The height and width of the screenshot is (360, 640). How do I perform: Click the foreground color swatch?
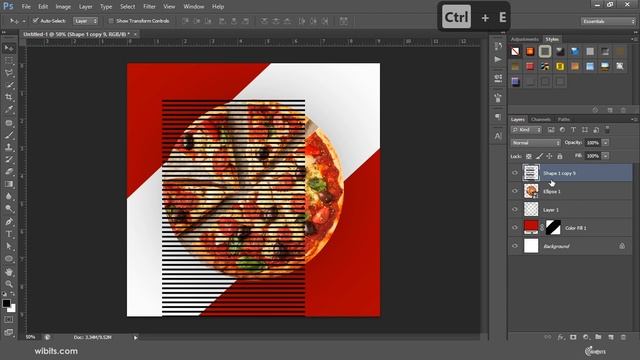point(6,303)
